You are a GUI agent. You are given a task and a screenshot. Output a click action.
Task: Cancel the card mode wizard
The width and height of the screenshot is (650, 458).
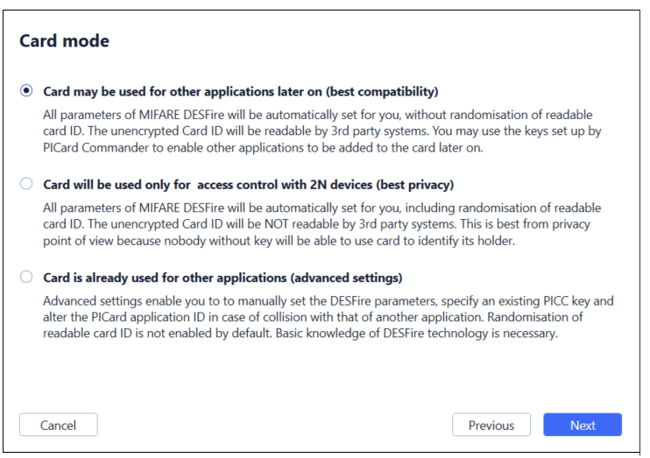click(58, 424)
